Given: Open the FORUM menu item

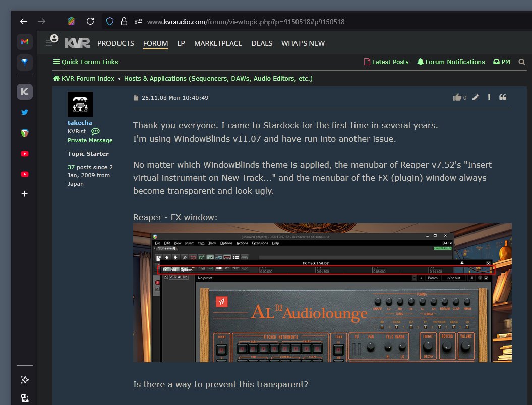Looking at the screenshot, I should 155,43.
